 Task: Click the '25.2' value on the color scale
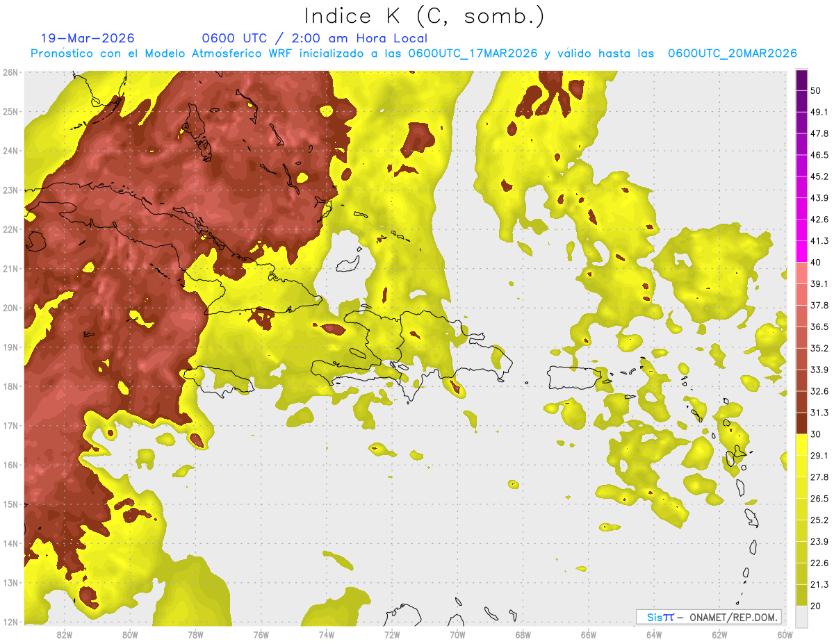pos(819,520)
